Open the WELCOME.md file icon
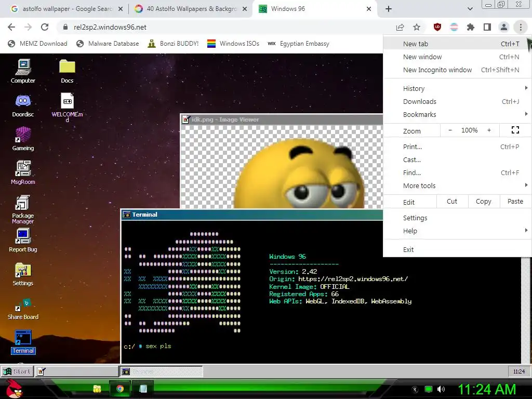Viewport: 532px width, 399px height. (67, 107)
